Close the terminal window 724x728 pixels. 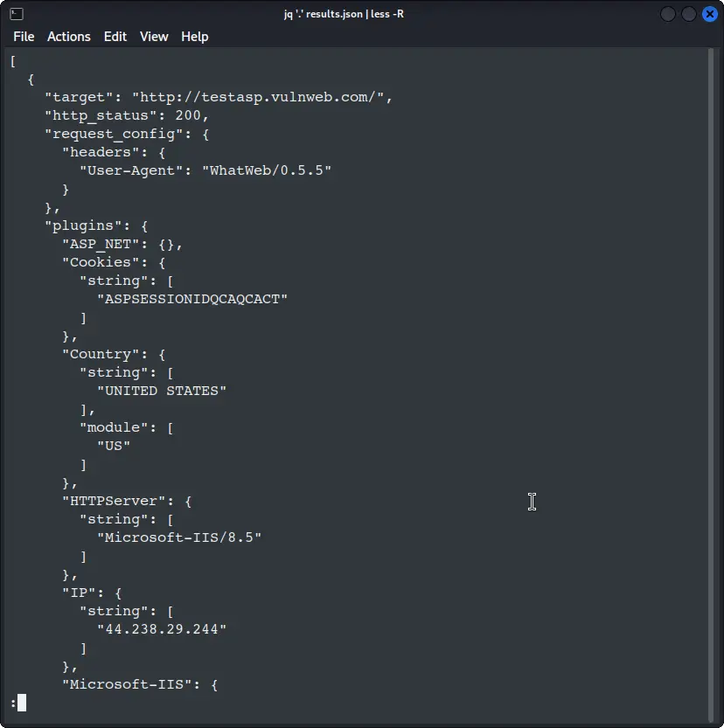[x=708, y=14]
